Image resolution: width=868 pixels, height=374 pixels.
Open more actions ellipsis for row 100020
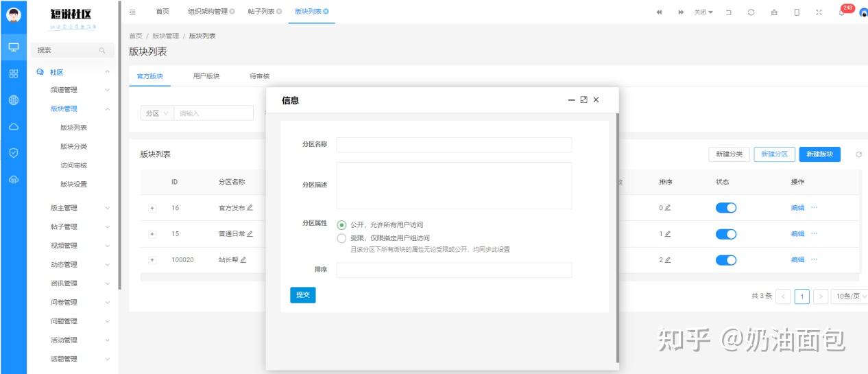(815, 259)
